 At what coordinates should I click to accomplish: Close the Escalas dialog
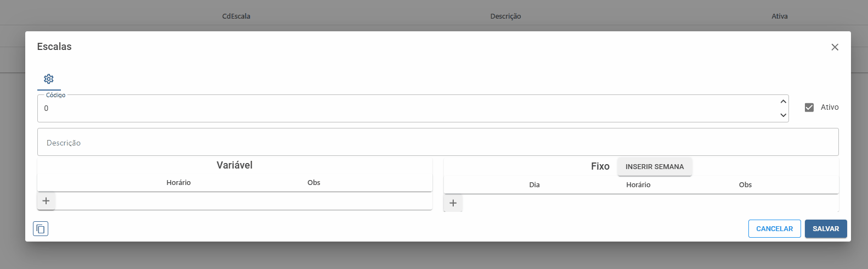tap(835, 47)
